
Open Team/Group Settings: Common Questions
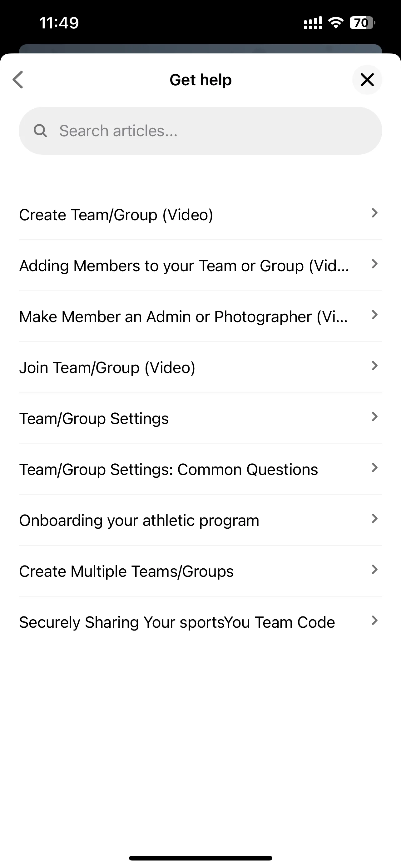pyautogui.click(x=200, y=469)
